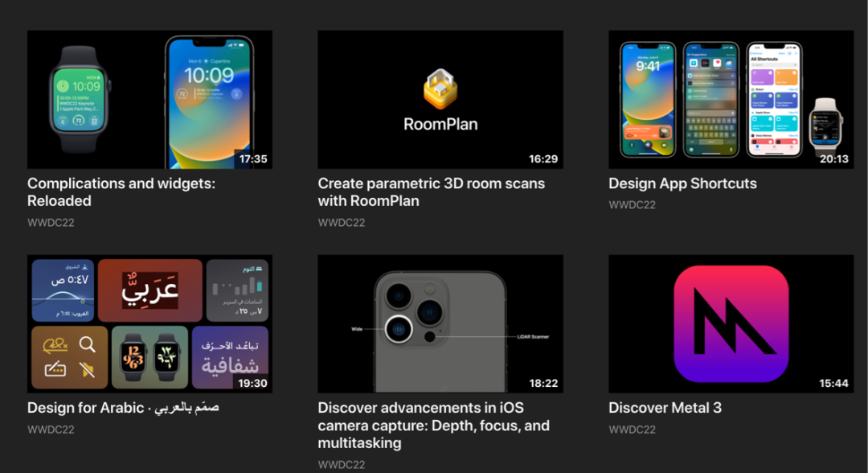Click the 18:22 duration badge

pos(543,383)
